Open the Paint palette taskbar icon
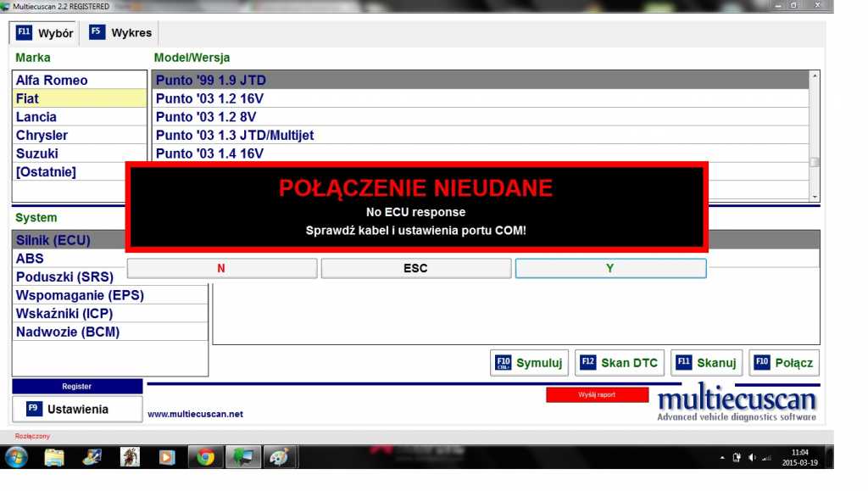This screenshot has height=491, width=868. point(278,457)
